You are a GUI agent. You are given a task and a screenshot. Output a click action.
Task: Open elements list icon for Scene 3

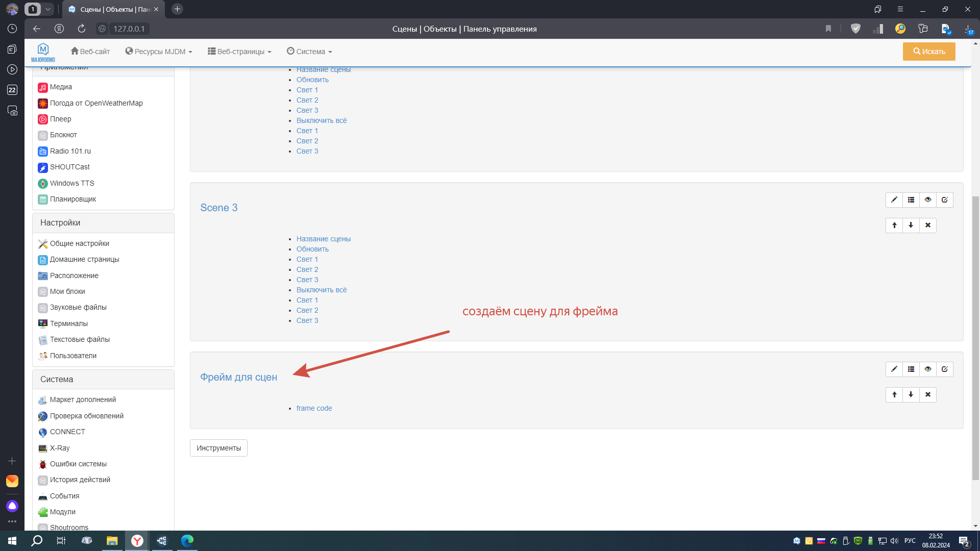click(911, 200)
